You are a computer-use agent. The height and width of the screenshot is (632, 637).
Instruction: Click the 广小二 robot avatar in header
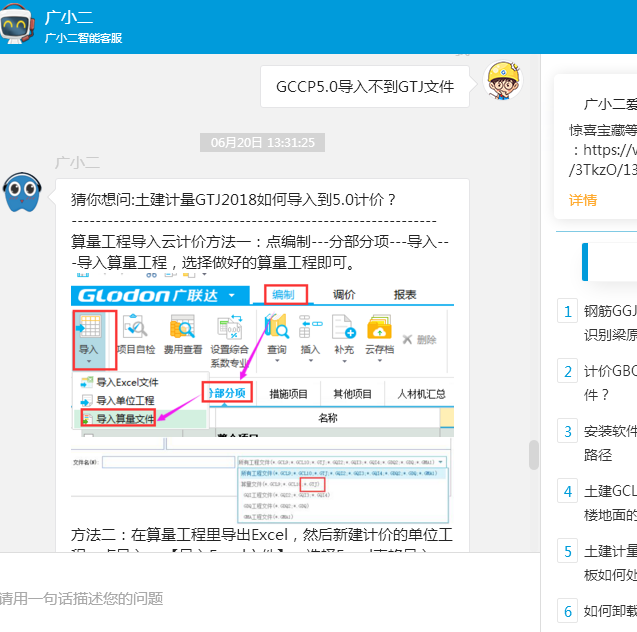click(16, 24)
